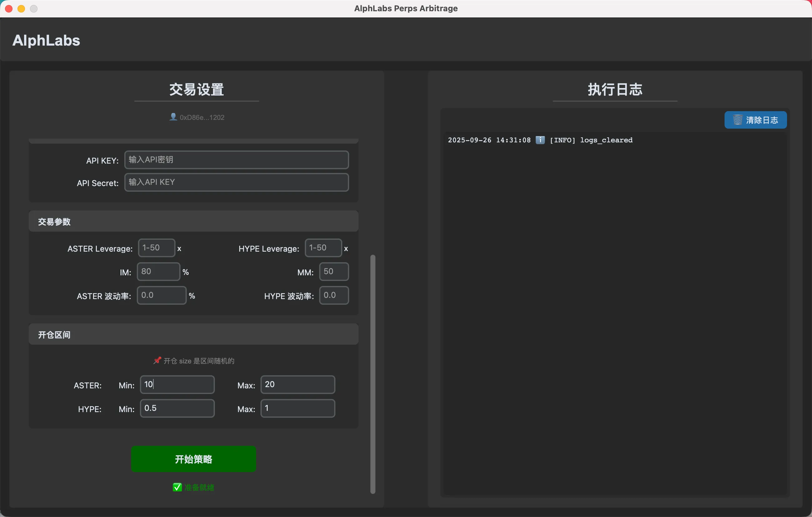Select the ASTER Leverage input box
Image resolution: width=812 pixels, height=517 pixels.
coord(156,248)
